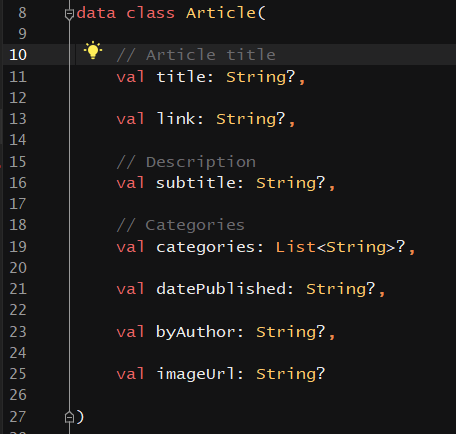The image size is (456, 434).
Task: Click the 'data' keyword on line 8
Action: click(96, 13)
